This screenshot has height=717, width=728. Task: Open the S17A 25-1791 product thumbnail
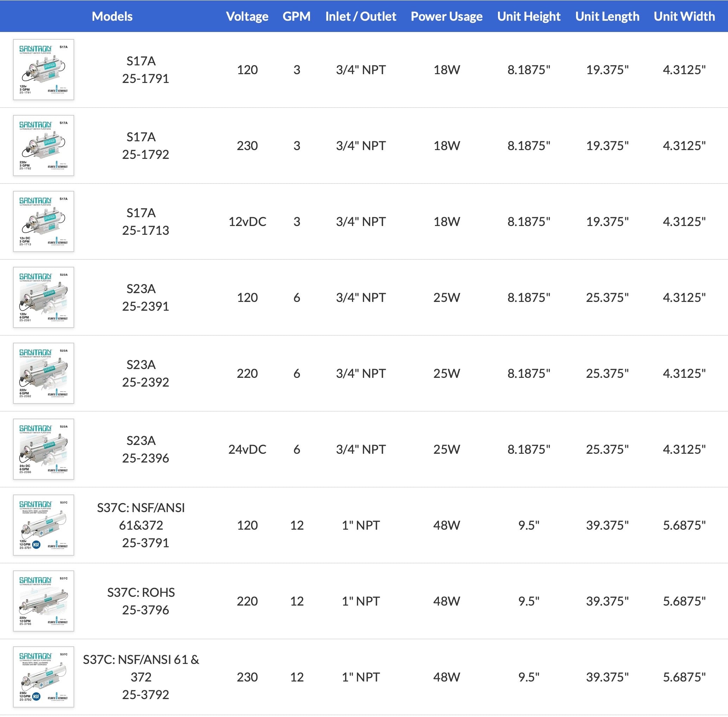point(43,70)
